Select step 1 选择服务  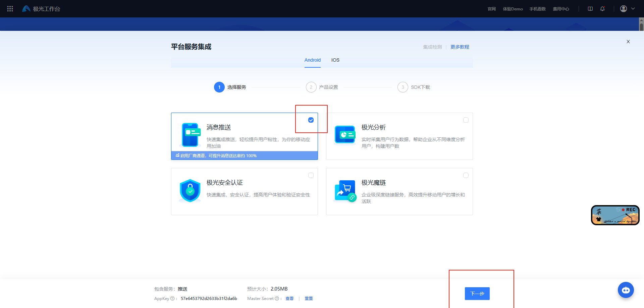[x=230, y=87]
